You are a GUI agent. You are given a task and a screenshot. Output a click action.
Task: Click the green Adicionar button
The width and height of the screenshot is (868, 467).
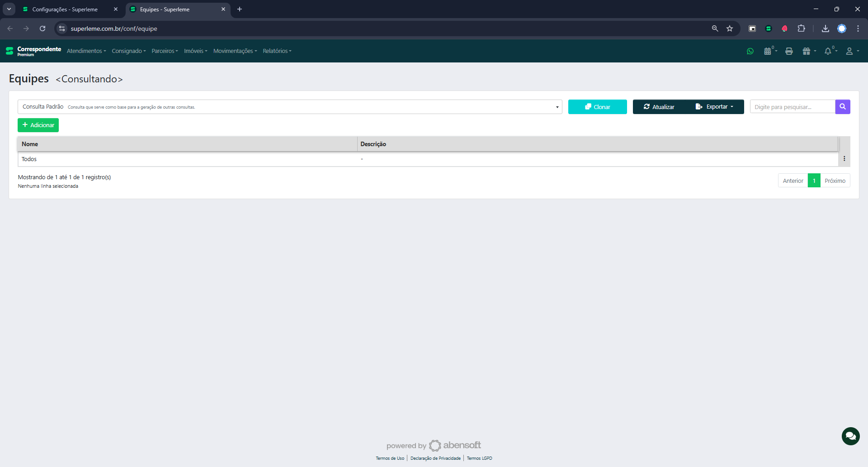pos(38,125)
